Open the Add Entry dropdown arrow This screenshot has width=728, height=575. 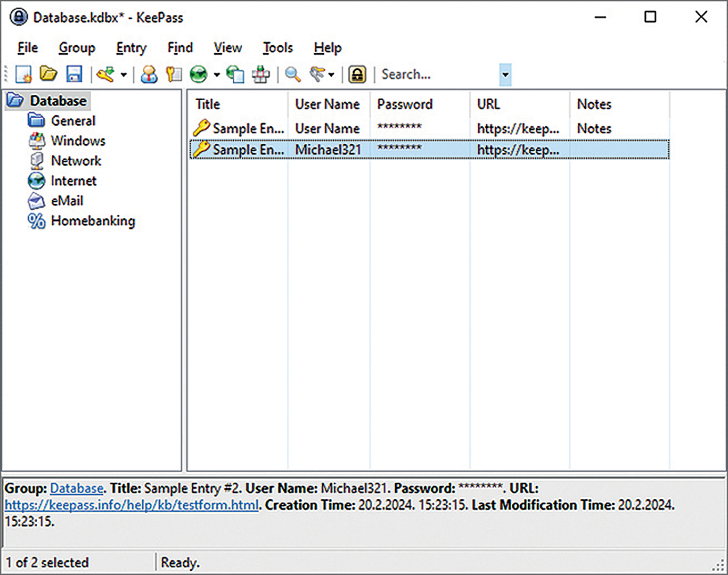pos(124,75)
